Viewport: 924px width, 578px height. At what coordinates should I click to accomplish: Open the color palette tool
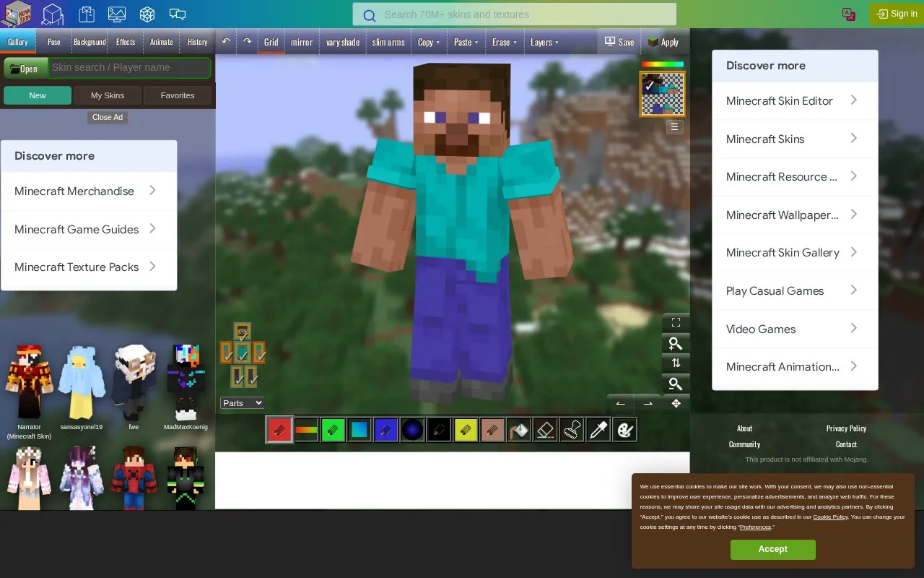pos(625,430)
